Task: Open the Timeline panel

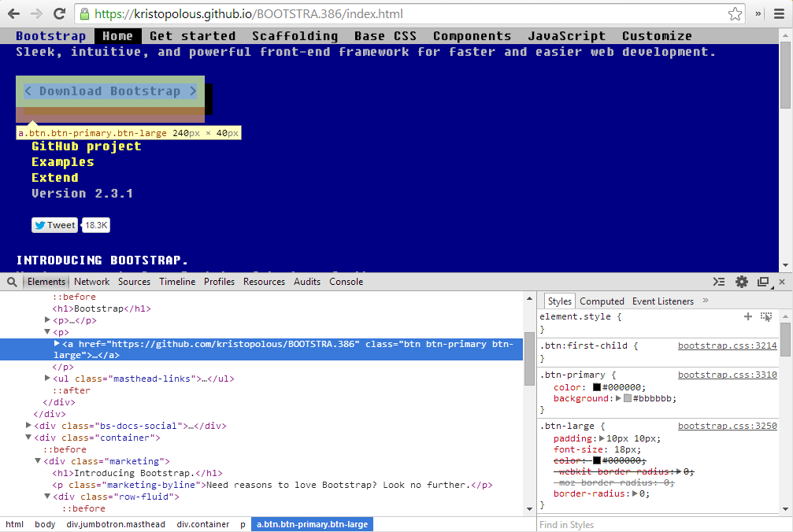Action: pyautogui.click(x=177, y=282)
